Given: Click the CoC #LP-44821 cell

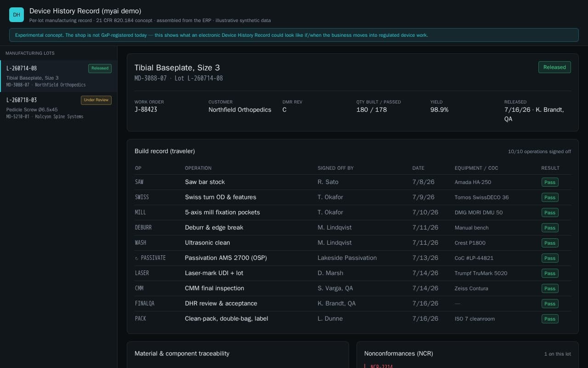Looking at the screenshot, I should 474,258.
